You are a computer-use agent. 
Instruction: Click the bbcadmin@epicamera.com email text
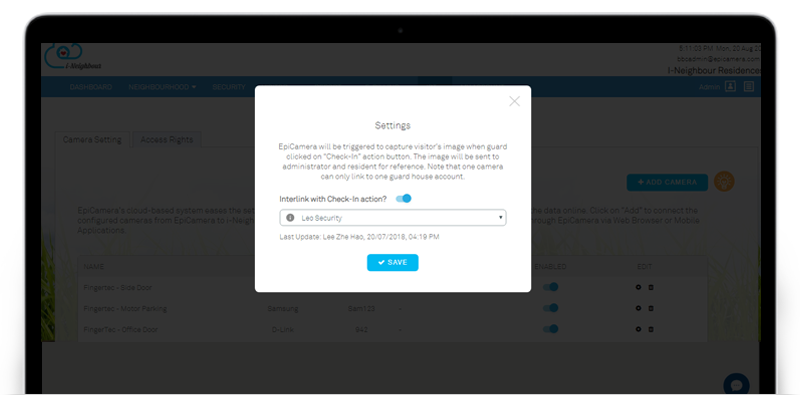coord(719,59)
